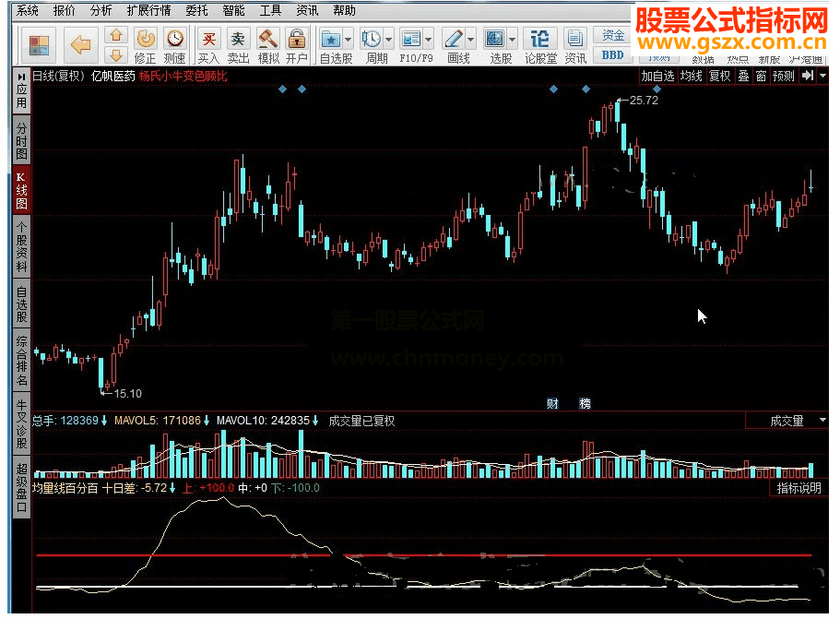
Task: Open the 论股堂 forum icon
Action: point(540,45)
